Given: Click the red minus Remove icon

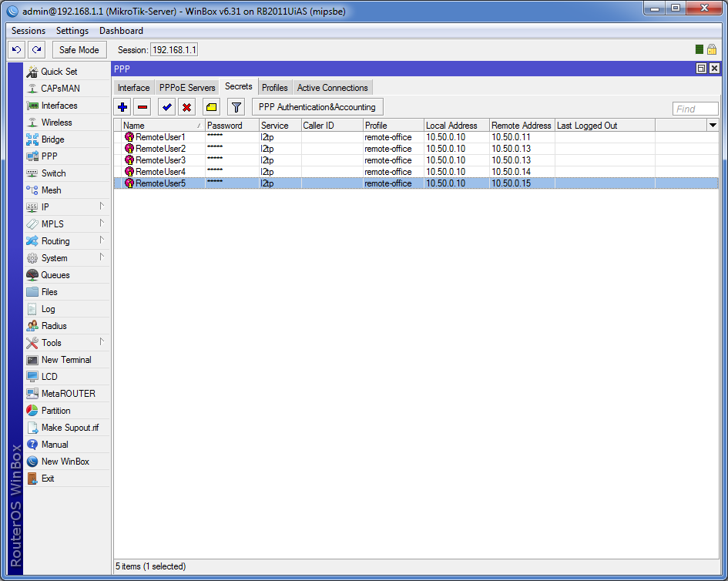Looking at the screenshot, I should click(143, 107).
